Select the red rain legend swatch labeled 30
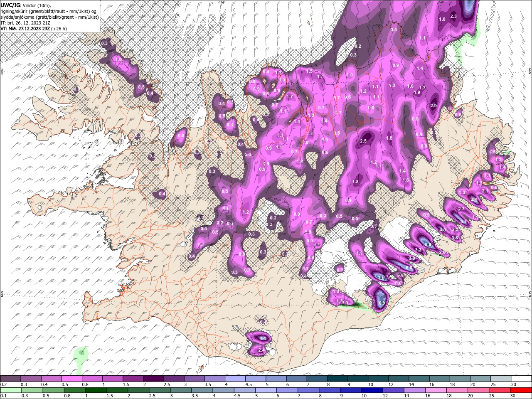Screen dimensions: 532x399 click(522, 391)
